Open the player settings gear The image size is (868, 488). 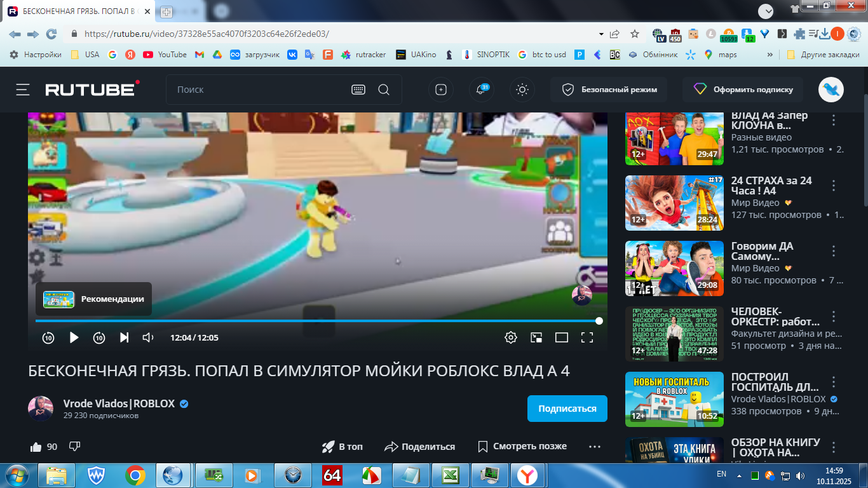coord(511,337)
